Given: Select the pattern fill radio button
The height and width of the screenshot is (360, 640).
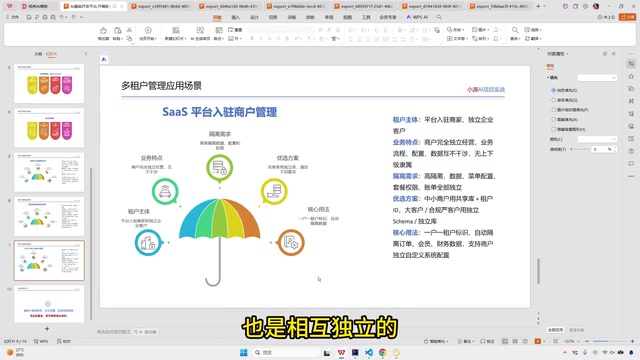Looking at the screenshot, I should pyautogui.click(x=553, y=120).
